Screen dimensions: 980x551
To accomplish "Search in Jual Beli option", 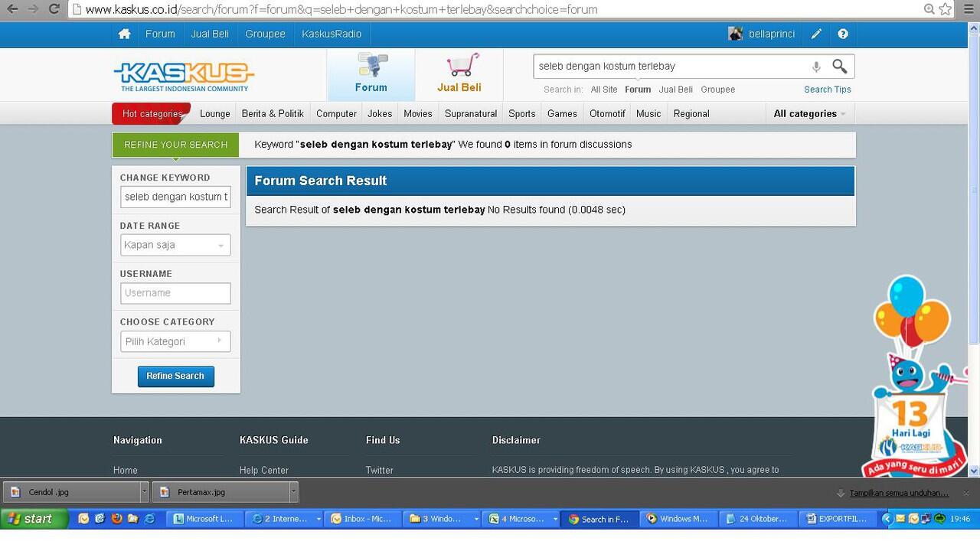I will (676, 90).
